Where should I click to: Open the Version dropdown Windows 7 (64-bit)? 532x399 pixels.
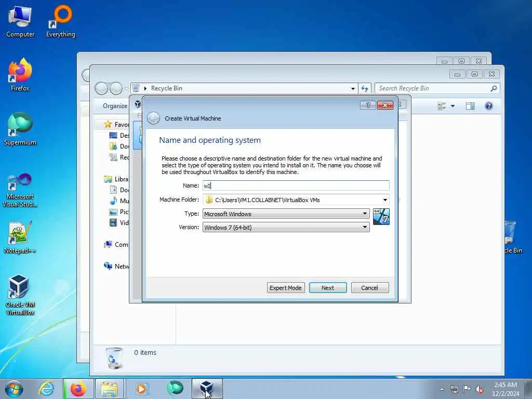[286, 228]
